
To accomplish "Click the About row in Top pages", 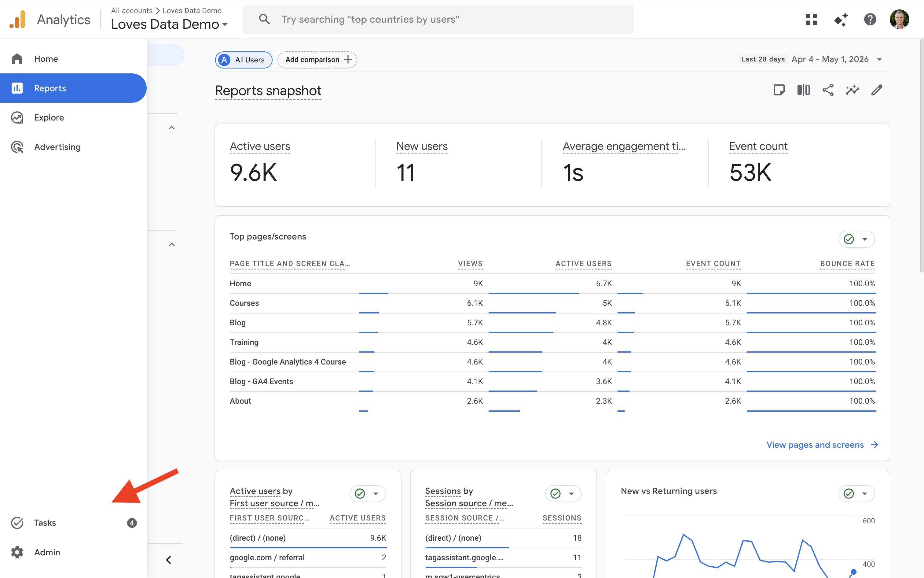I will [x=552, y=401].
